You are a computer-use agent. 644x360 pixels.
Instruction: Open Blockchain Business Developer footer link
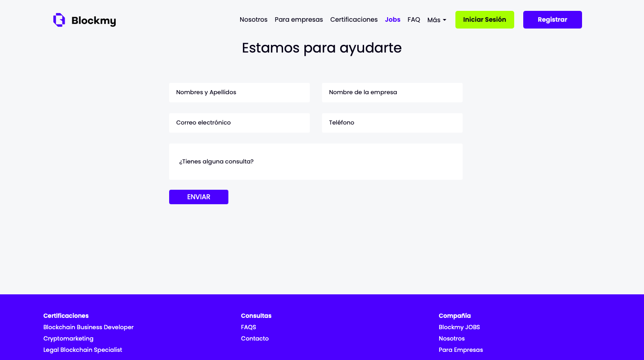pyautogui.click(x=89, y=327)
